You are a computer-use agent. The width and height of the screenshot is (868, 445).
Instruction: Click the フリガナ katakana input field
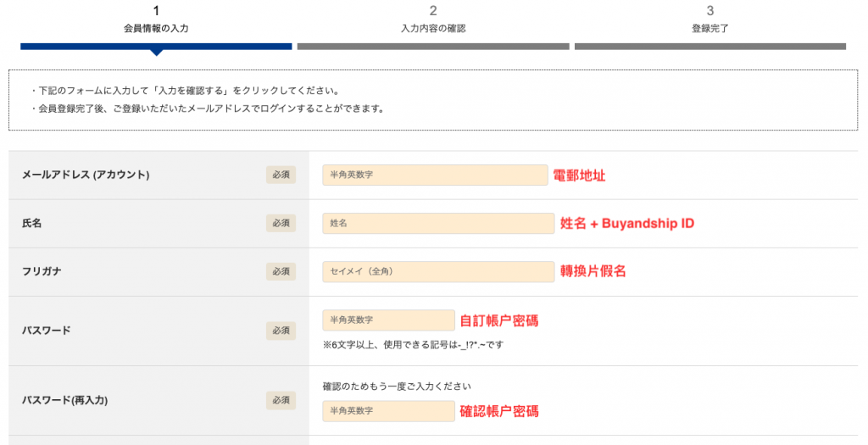coord(438,271)
